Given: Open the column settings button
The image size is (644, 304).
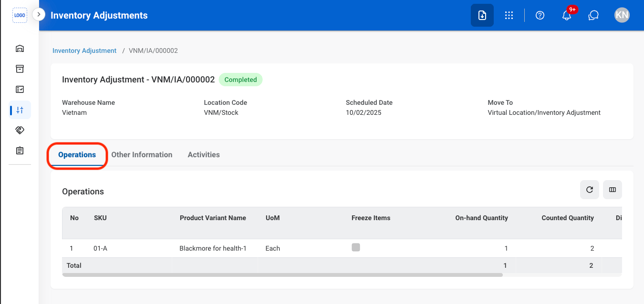Looking at the screenshot, I should pyautogui.click(x=613, y=190).
